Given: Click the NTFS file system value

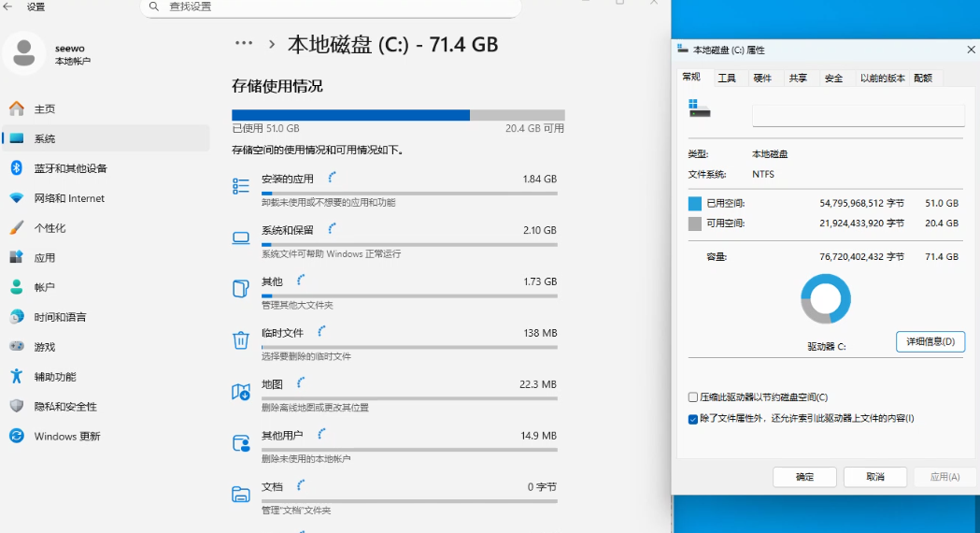Looking at the screenshot, I should tap(763, 175).
